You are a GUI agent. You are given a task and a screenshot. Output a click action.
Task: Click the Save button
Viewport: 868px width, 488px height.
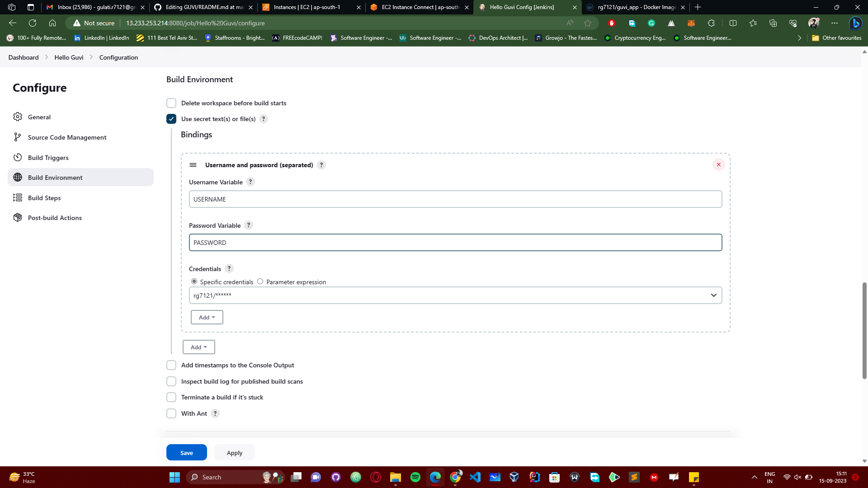[186, 452]
